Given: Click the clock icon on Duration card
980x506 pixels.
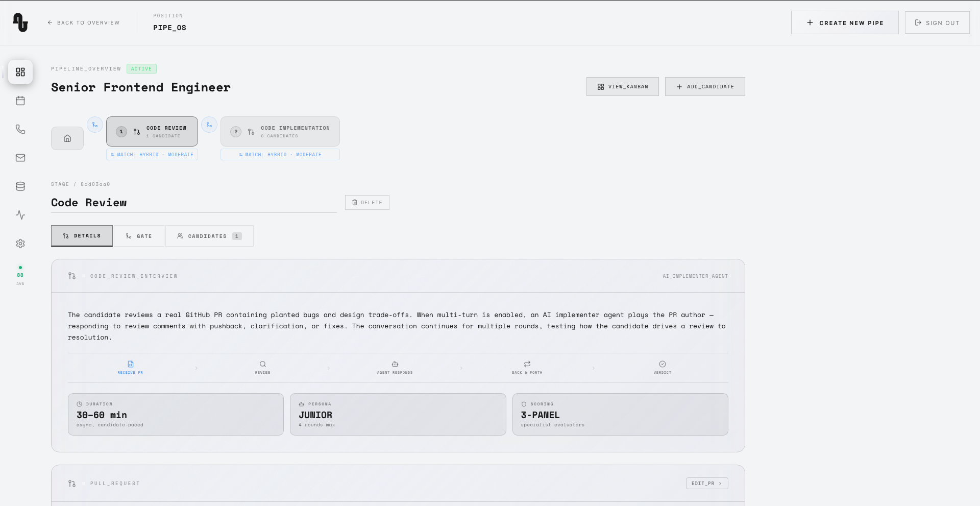Looking at the screenshot, I should point(79,404).
